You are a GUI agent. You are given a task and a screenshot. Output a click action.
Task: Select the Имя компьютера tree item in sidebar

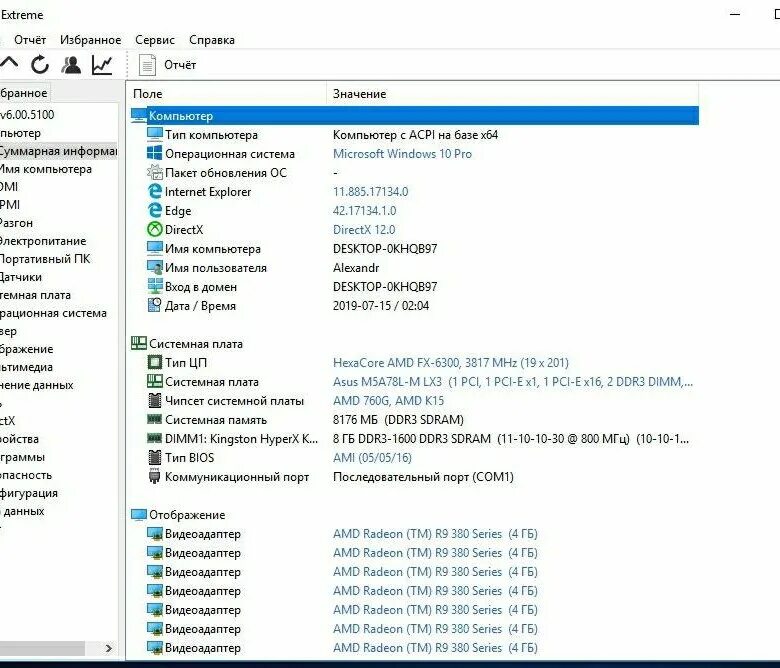46,169
